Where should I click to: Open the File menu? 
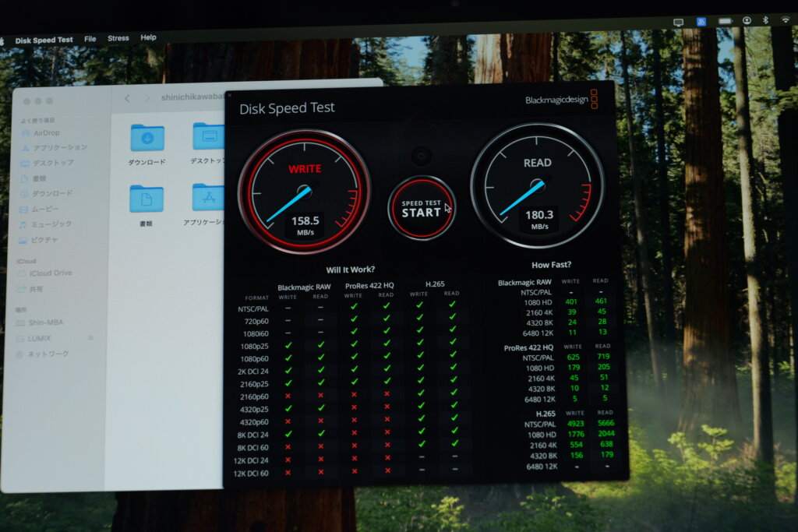(x=90, y=39)
